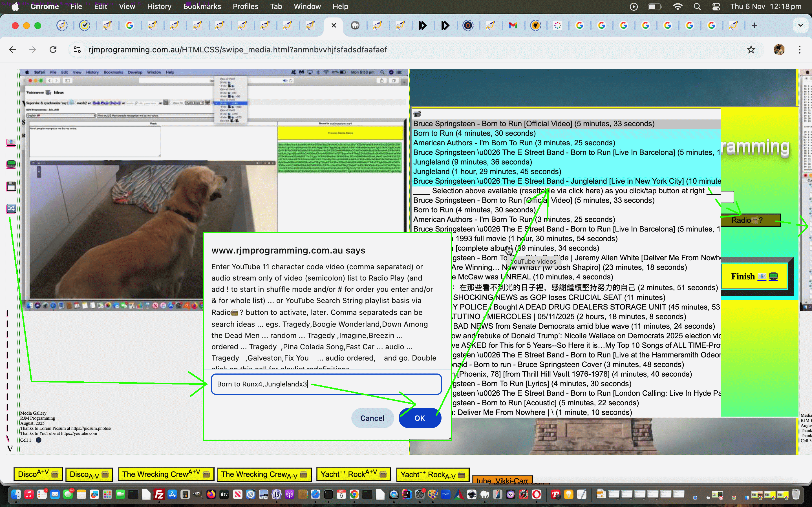Click the camera icon above song list
The width and height of the screenshot is (812, 507).
click(417, 114)
